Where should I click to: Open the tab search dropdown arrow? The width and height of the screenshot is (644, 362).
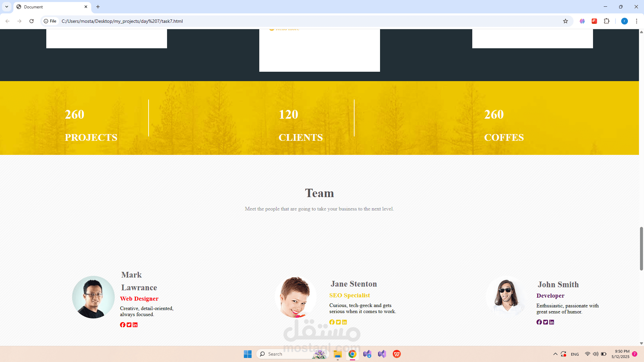[x=7, y=7]
